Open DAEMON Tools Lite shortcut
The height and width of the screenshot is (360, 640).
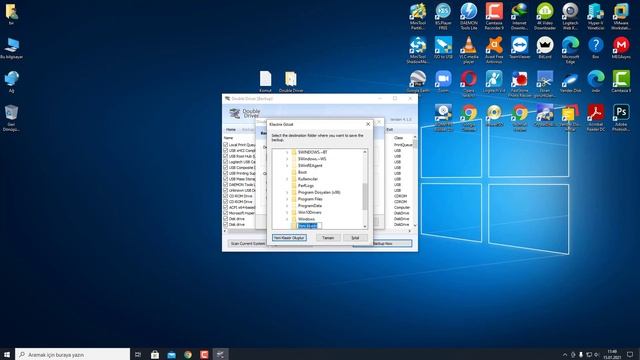click(x=469, y=16)
